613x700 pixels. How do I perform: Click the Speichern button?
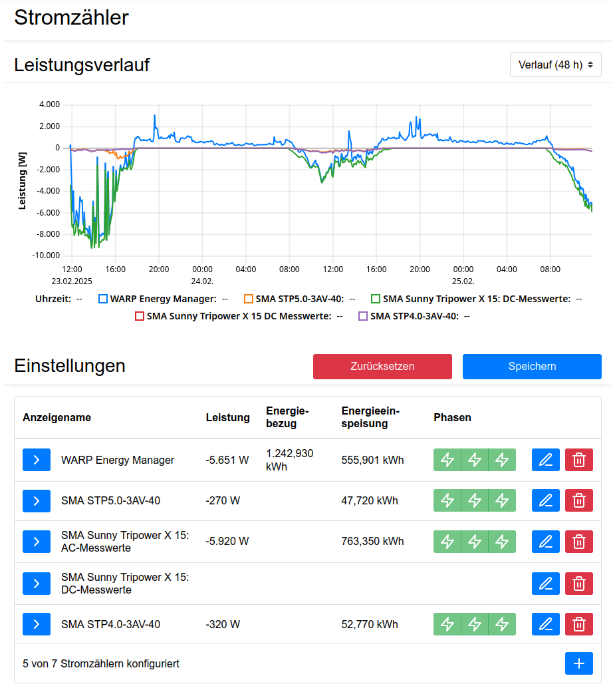(532, 367)
